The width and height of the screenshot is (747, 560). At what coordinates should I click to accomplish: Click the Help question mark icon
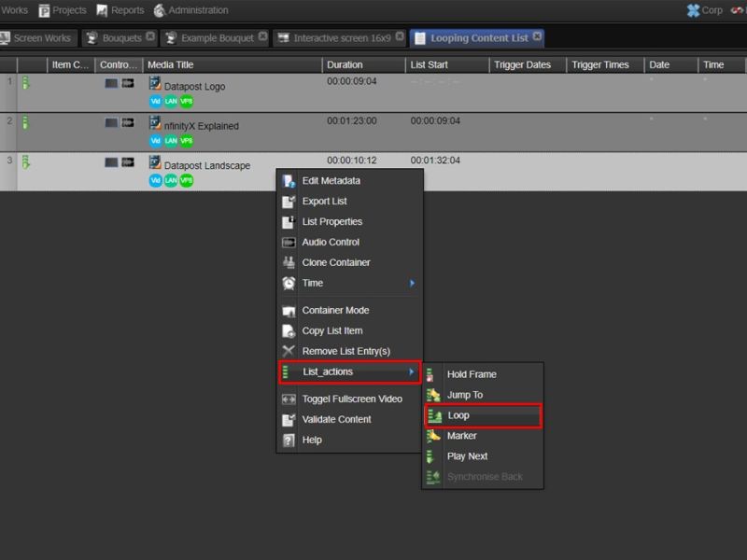coord(288,440)
